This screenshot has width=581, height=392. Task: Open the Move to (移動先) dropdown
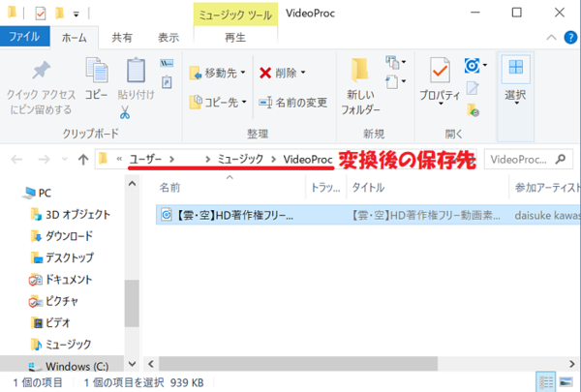tap(218, 73)
